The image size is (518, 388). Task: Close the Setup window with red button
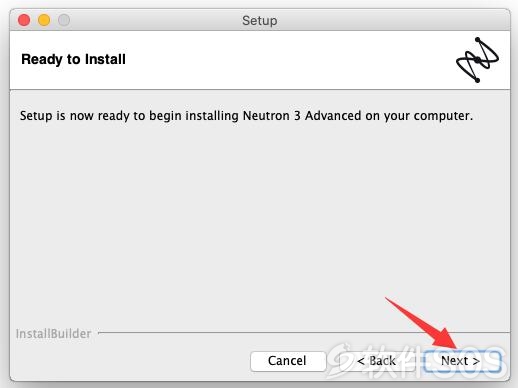(x=24, y=20)
